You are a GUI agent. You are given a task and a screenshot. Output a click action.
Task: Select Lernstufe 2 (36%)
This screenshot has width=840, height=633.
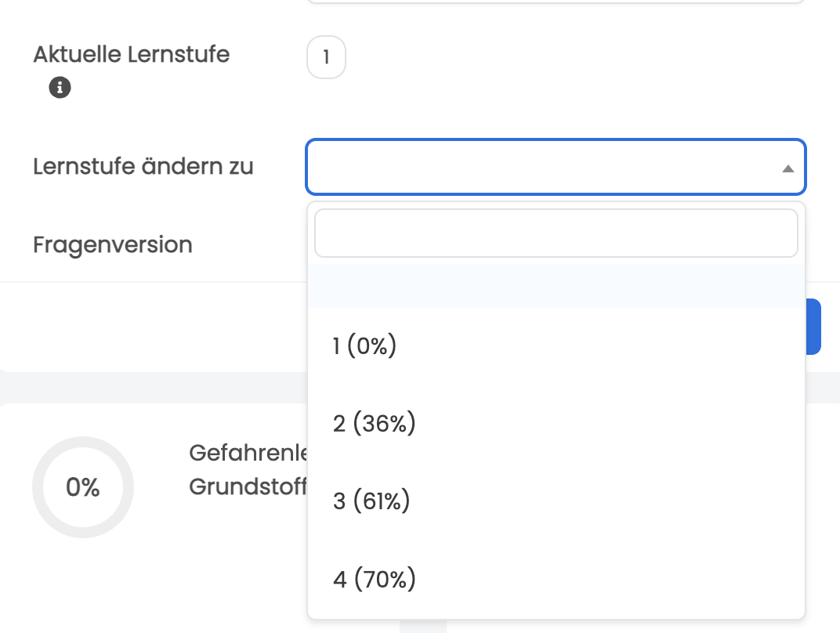click(374, 424)
